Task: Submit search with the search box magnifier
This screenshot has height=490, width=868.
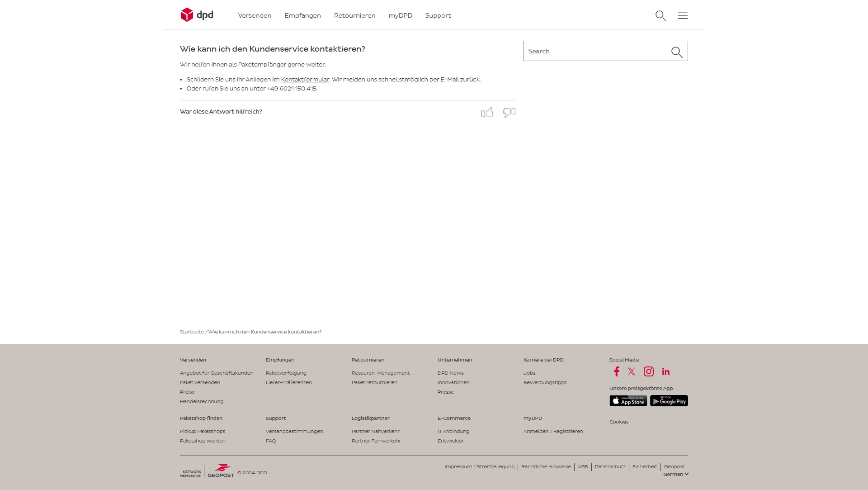Action: [x=677, y=52]
